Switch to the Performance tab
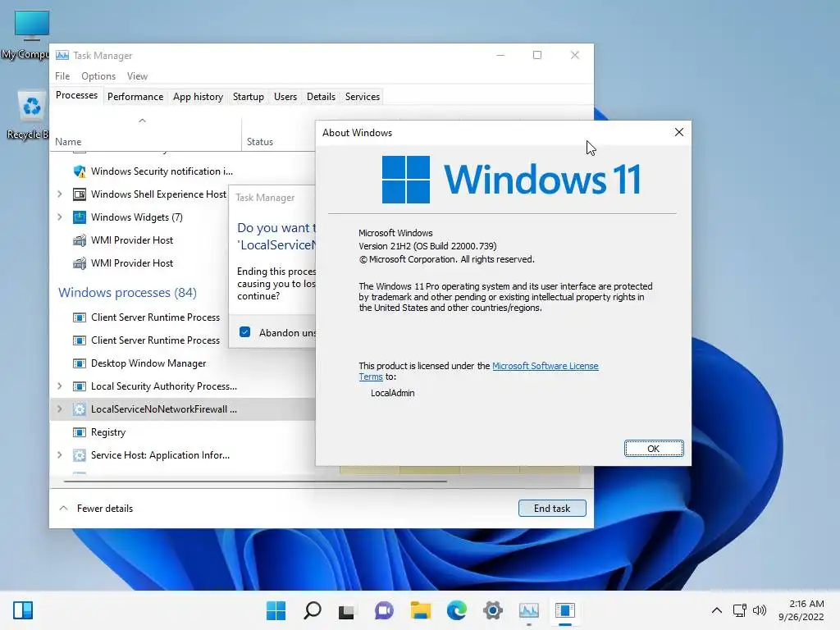The height and width of the screenshot is (630, 840). tap(135, 97)
